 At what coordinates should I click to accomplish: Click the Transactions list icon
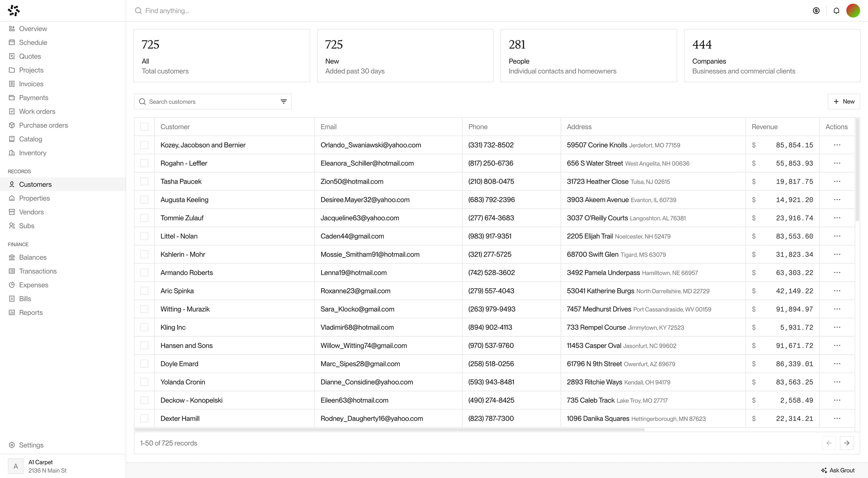click(12, 271)
